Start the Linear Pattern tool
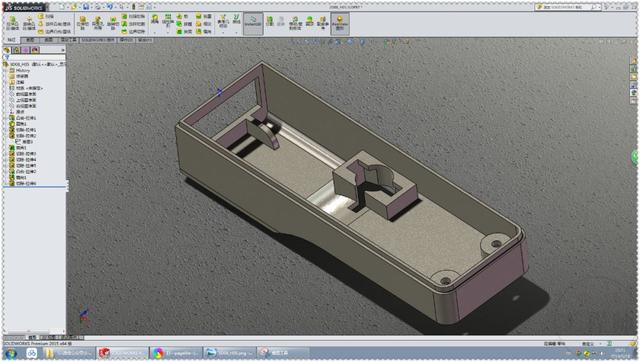 point(167,20)
